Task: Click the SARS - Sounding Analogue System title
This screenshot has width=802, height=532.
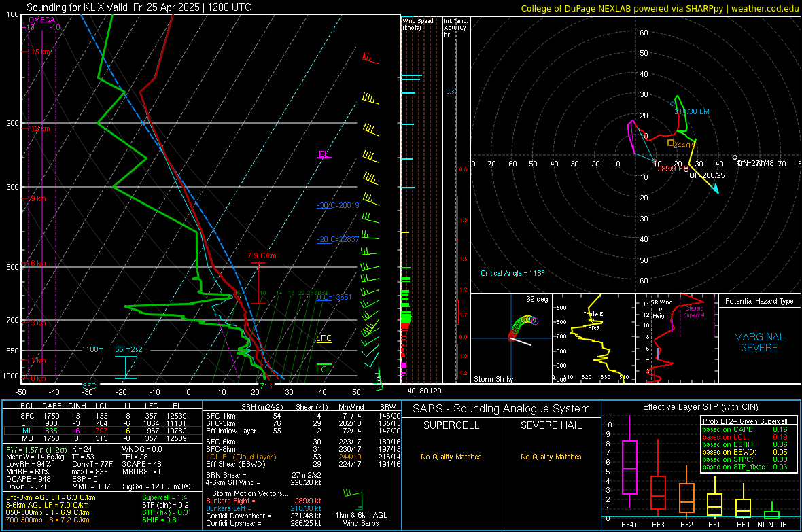Action: pyautogui.click(x=502, y=409)
